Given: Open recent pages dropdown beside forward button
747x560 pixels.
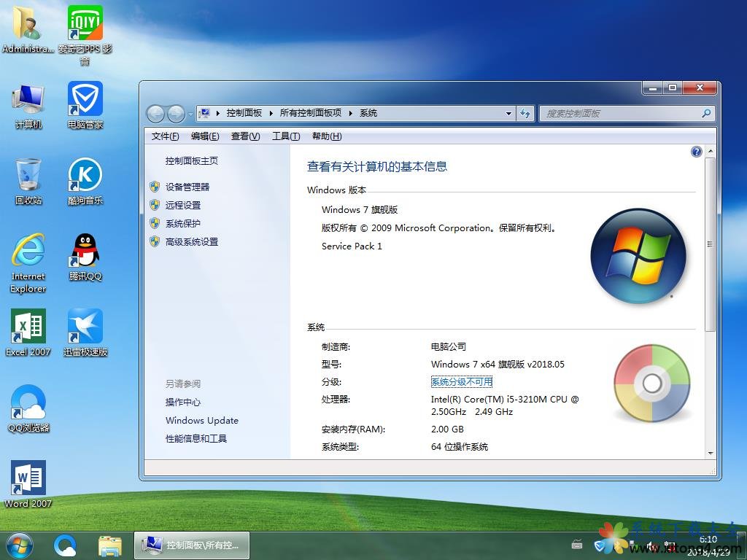Looking at the screenshot, I should point(191,114).
